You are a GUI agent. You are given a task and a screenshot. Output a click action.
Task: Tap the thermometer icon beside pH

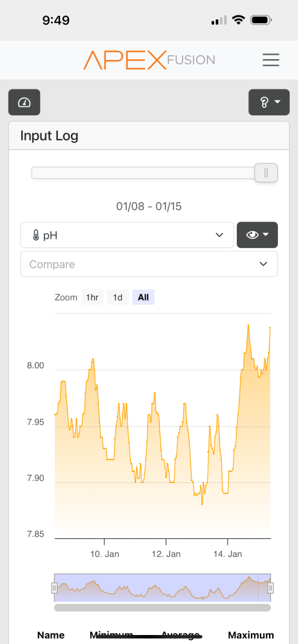point(36,235)
